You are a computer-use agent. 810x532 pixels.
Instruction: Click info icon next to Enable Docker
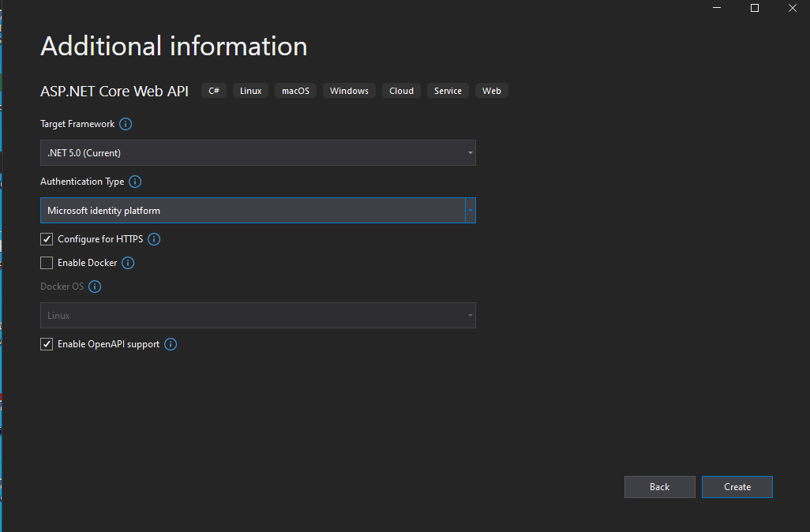coord(128,263)
